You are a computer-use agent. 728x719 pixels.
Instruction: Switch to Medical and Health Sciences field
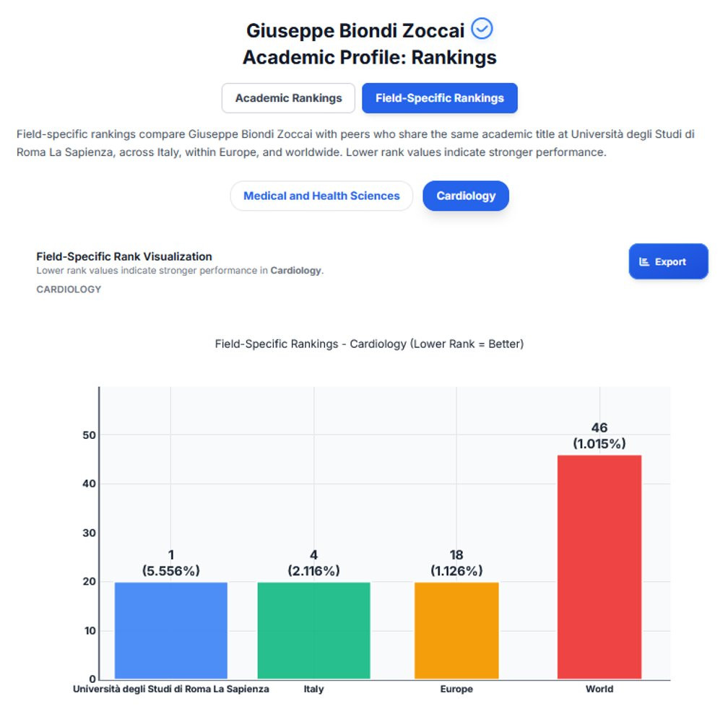pos(321,196)
